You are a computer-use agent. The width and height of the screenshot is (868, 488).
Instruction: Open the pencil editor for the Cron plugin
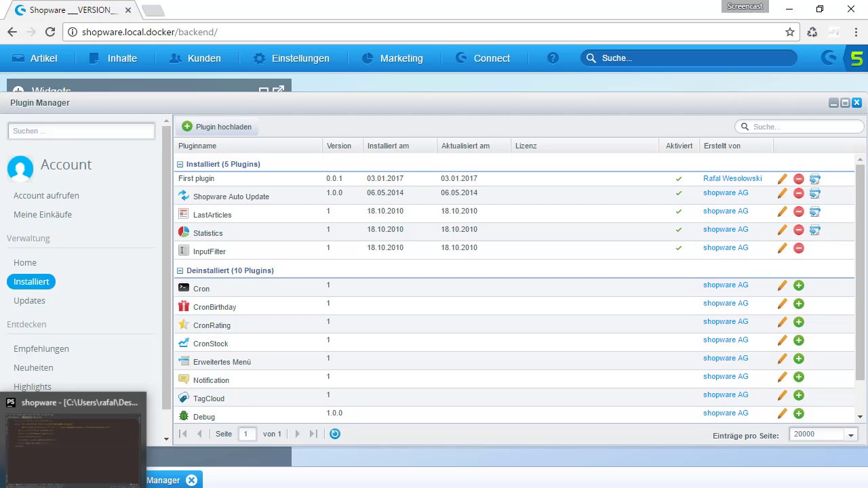(x=783, y=285)
